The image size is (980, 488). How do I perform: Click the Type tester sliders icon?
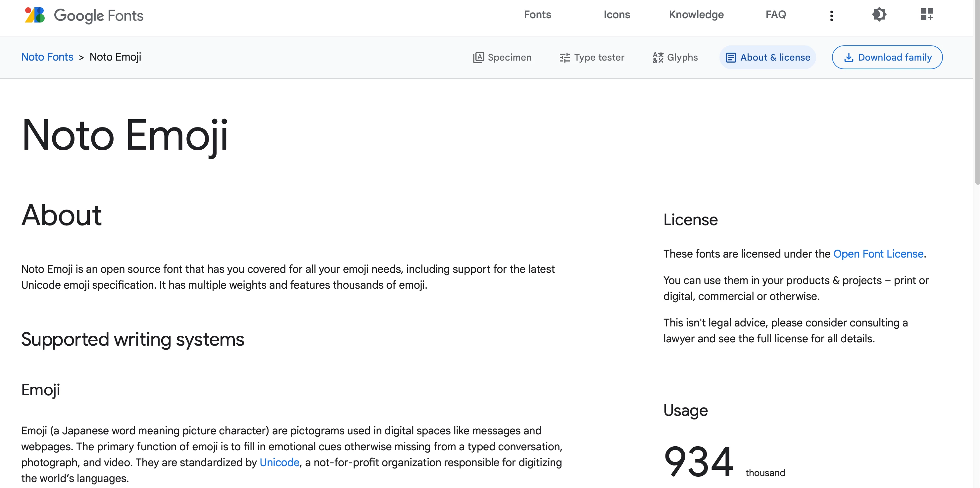(x=564, y=57)
